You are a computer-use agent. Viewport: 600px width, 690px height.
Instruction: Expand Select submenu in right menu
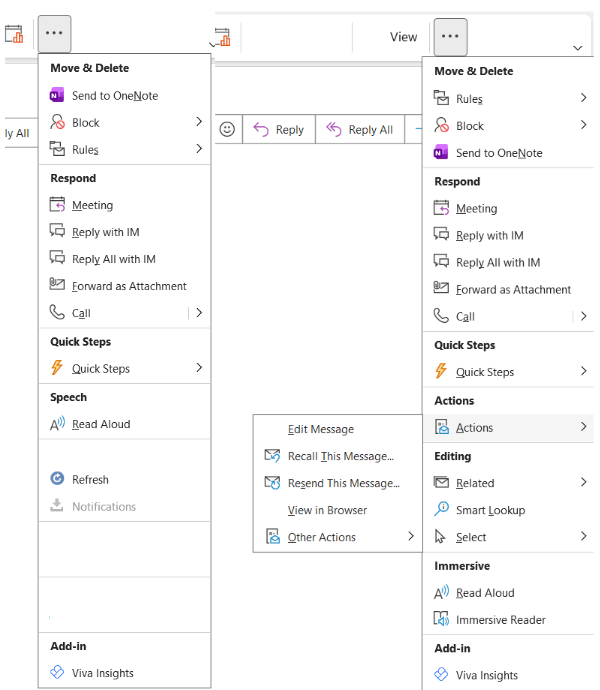pos(508,537)
